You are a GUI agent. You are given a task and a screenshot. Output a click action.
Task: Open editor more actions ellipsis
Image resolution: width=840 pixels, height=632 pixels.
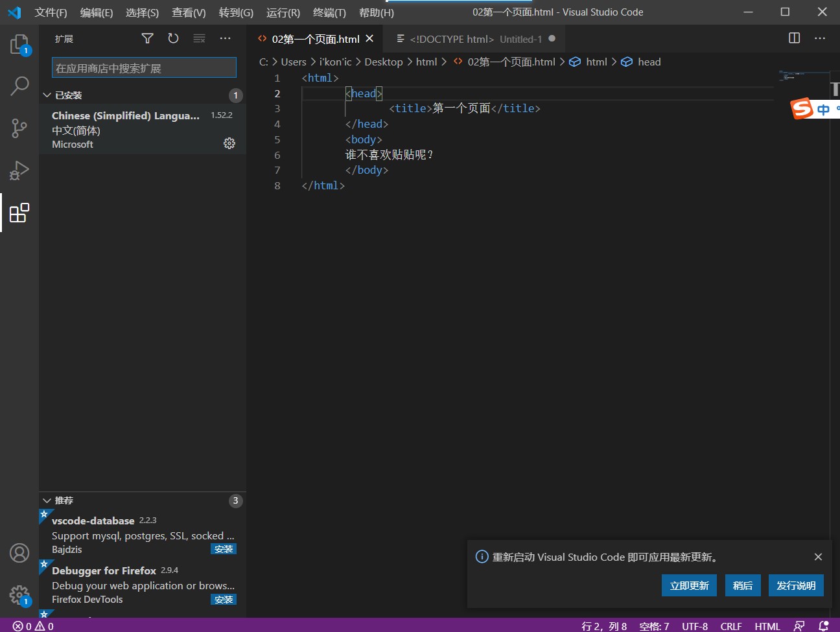pos(820,38)
